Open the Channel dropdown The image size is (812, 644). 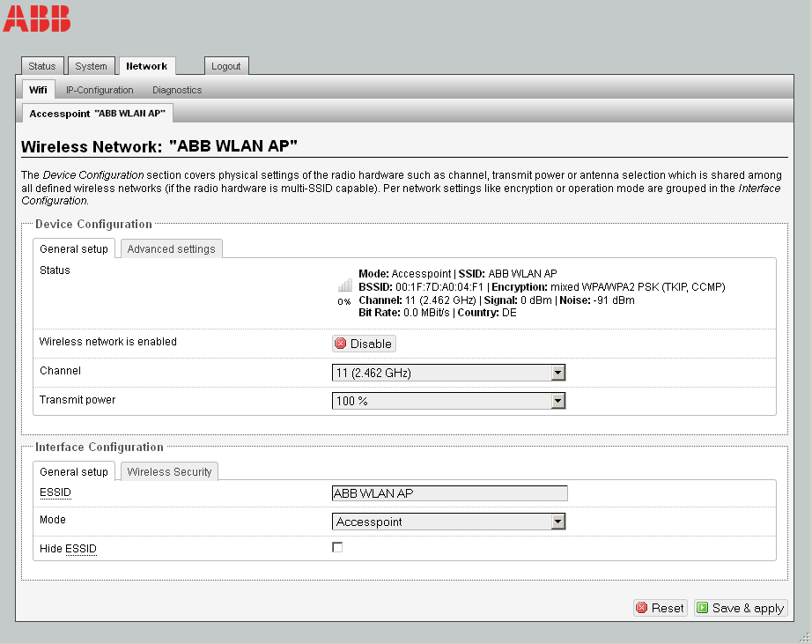(x=448, y=373)
